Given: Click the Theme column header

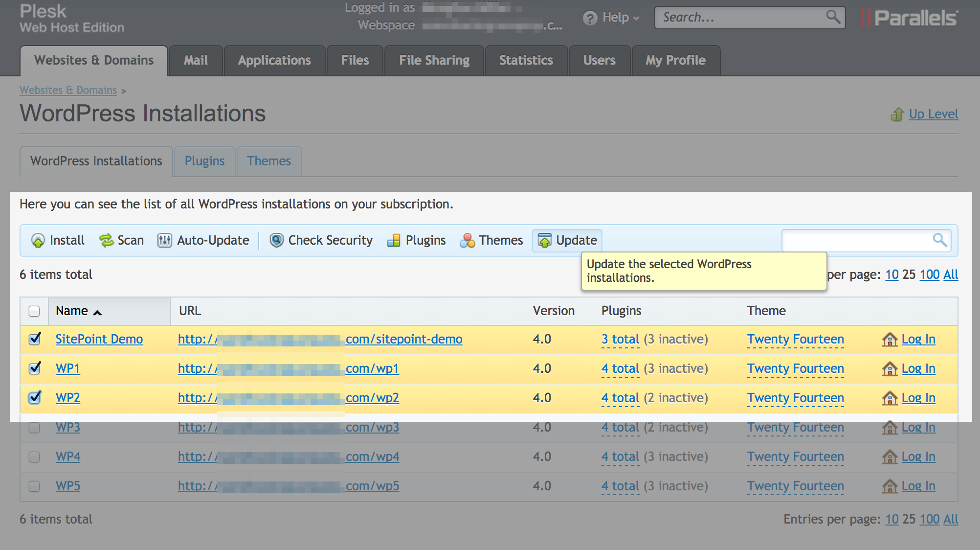Looking at the screenshot, I should [x=766, y=311].
